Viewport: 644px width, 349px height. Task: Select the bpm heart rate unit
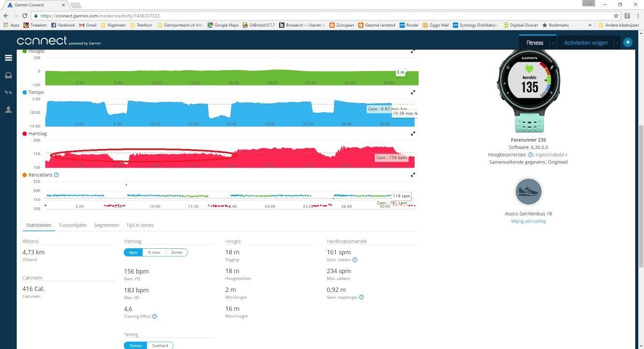point(133,252)
